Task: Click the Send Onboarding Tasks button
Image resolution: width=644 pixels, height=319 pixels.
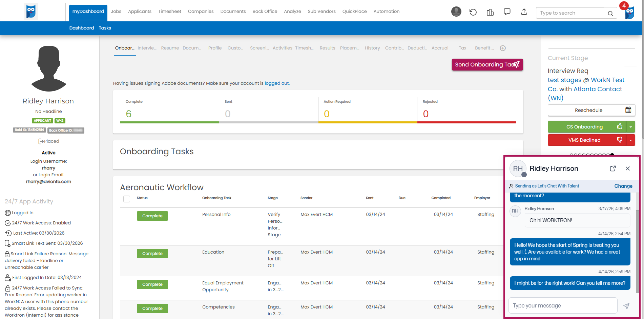Action: (487, 64)
